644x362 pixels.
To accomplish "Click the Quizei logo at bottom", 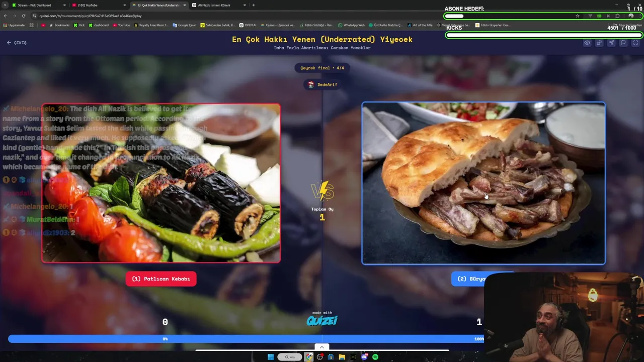I will (322, 320).
